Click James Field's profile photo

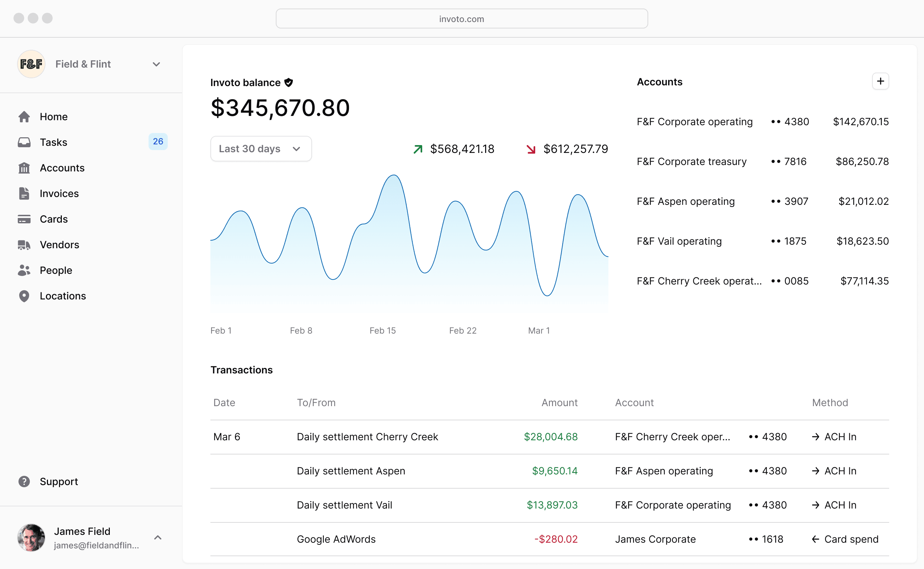[31, 537]
